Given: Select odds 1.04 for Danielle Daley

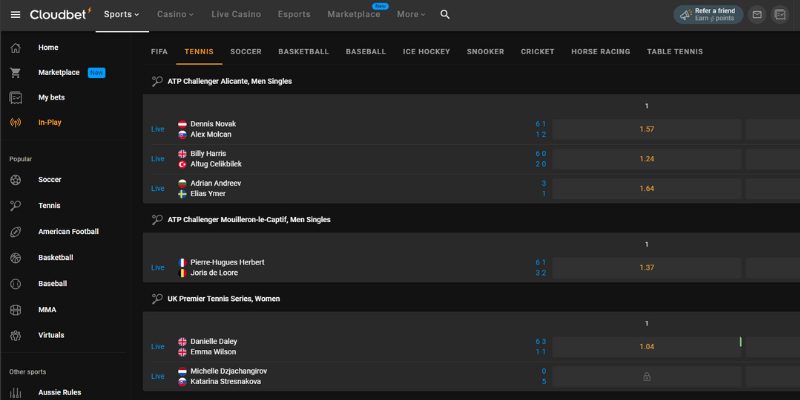Looking at the screenshot, I should [646, 347].
